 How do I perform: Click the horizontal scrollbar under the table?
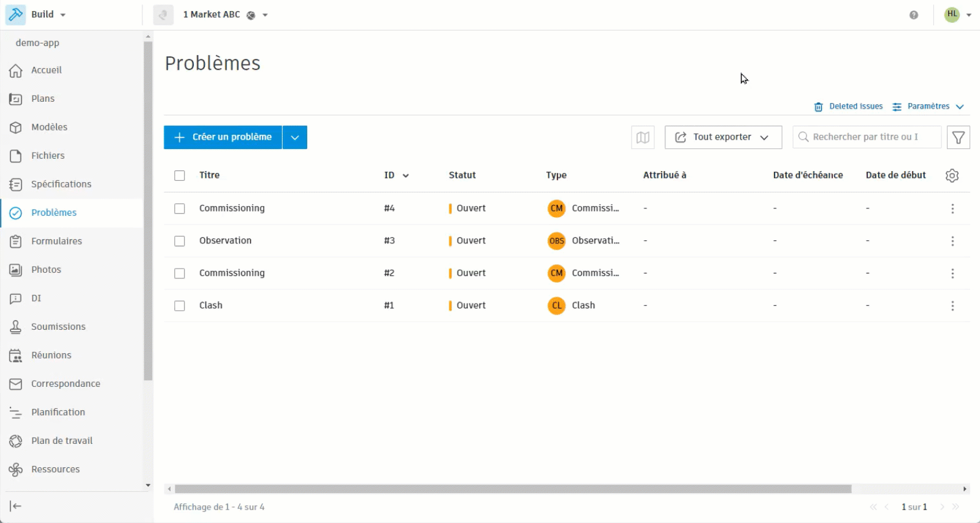click(513, 489)
